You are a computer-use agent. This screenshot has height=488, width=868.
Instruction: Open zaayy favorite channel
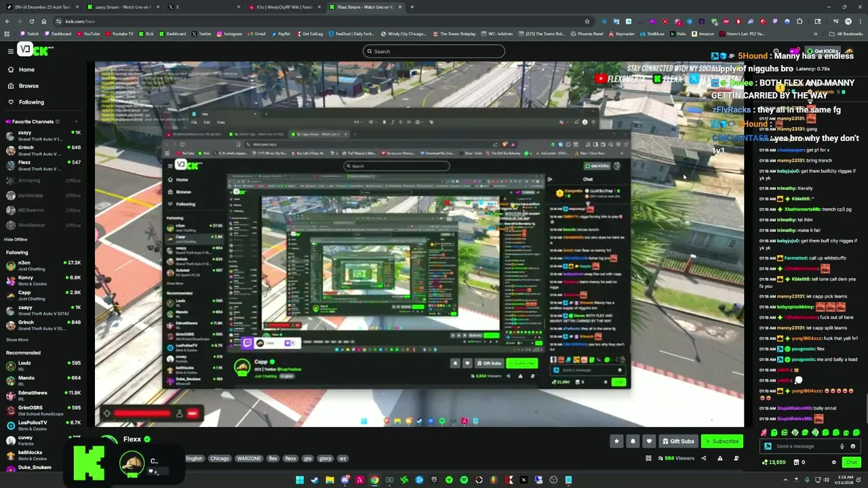[x=42, y=136]
